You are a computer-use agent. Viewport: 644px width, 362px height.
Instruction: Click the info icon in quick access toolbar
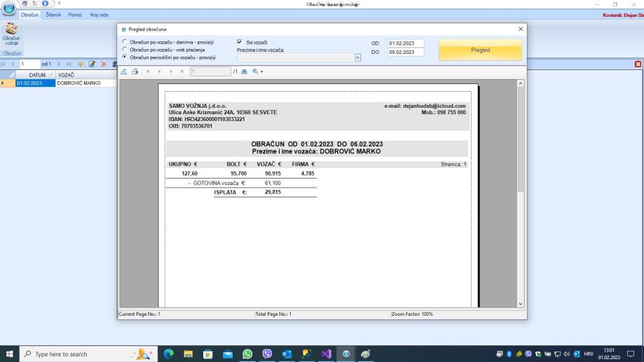pyautogui.click(x=45, y=4)
